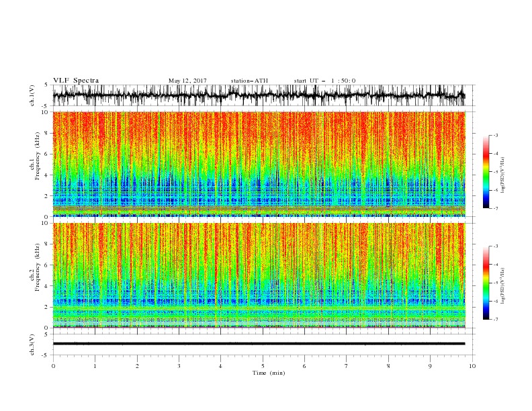Click the ch.1 frequency tick label '4'
Screen dimensions: 532x411
pos(48,175)
